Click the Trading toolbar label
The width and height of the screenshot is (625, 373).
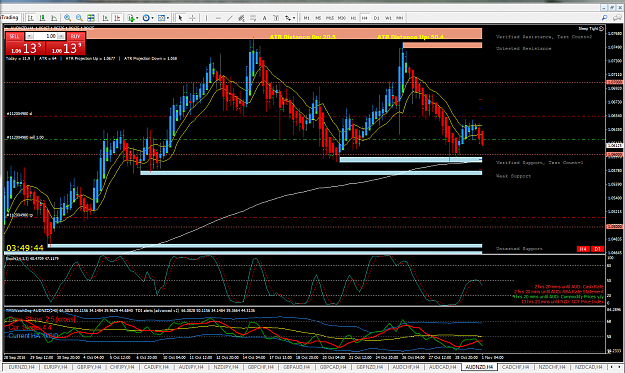point(10,18)
